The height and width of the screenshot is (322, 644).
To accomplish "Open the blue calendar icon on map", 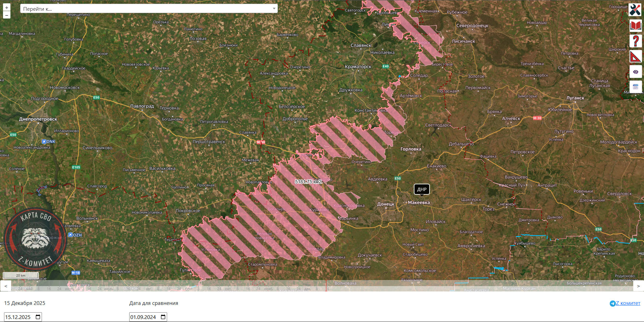I will click(636, 87).
